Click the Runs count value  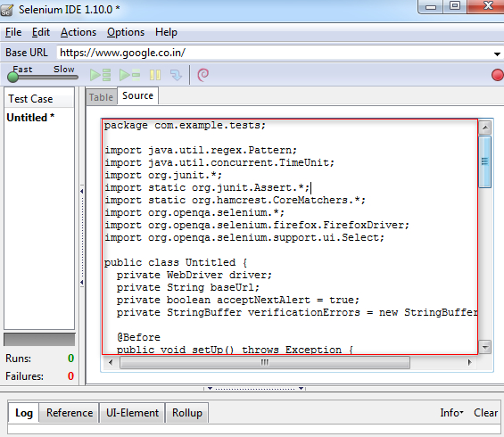(70, 359)
